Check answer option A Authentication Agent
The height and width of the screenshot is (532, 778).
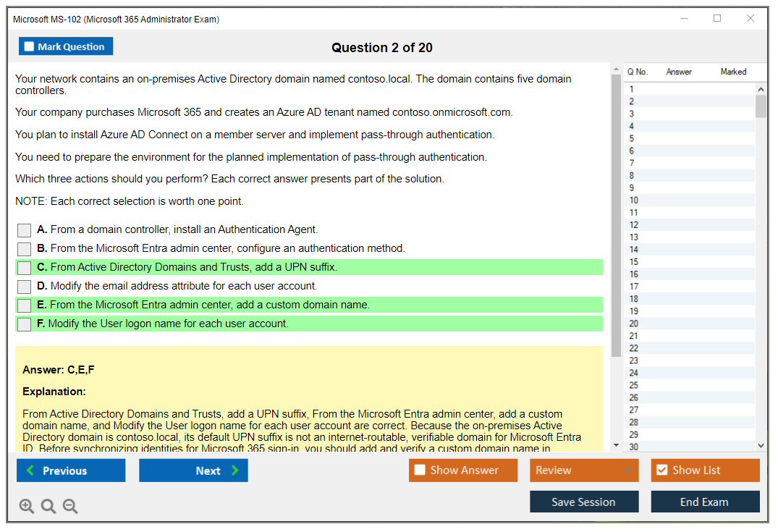(24, 229)
